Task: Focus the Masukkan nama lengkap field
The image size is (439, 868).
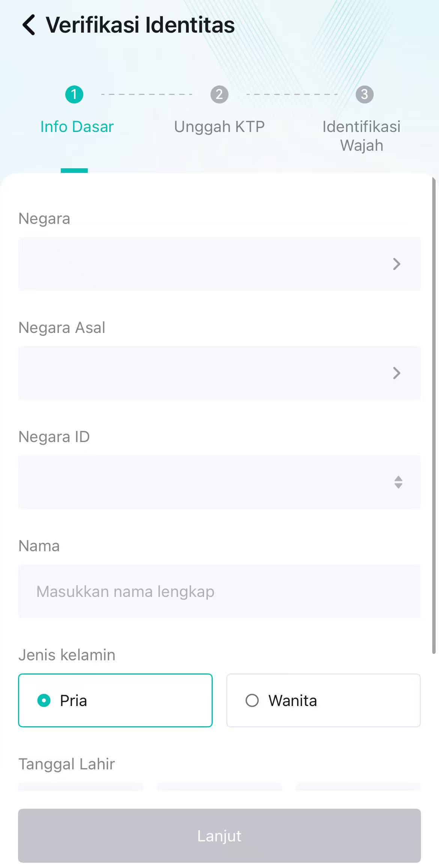Action: (x=219, y=591)
